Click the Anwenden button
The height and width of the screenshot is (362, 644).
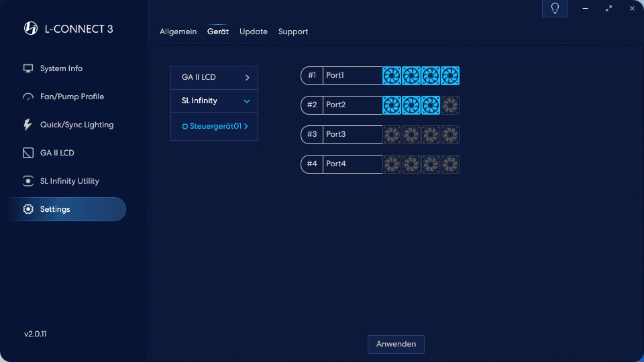tap(396, 344)
